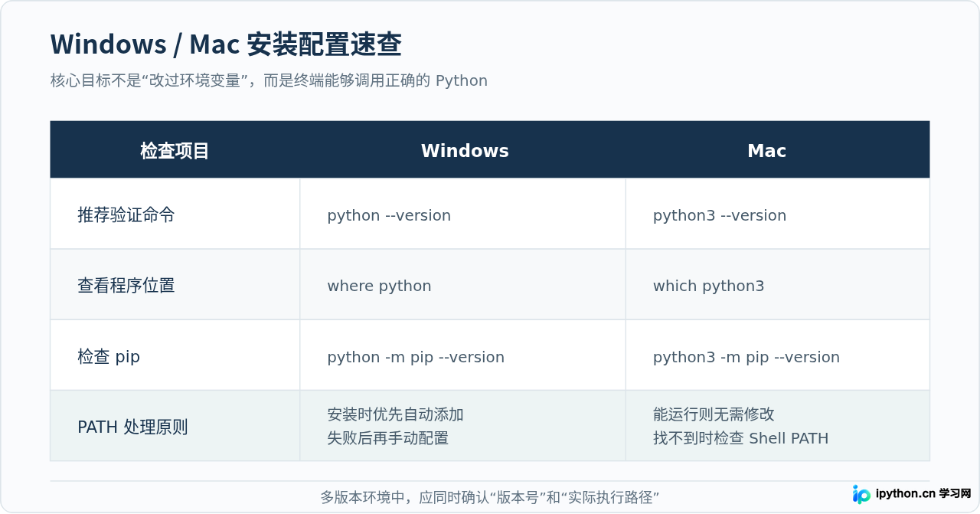Click the '安装时优先自动添加' text line
Viewport: 980px width, 514px height.
pos(395,414)
